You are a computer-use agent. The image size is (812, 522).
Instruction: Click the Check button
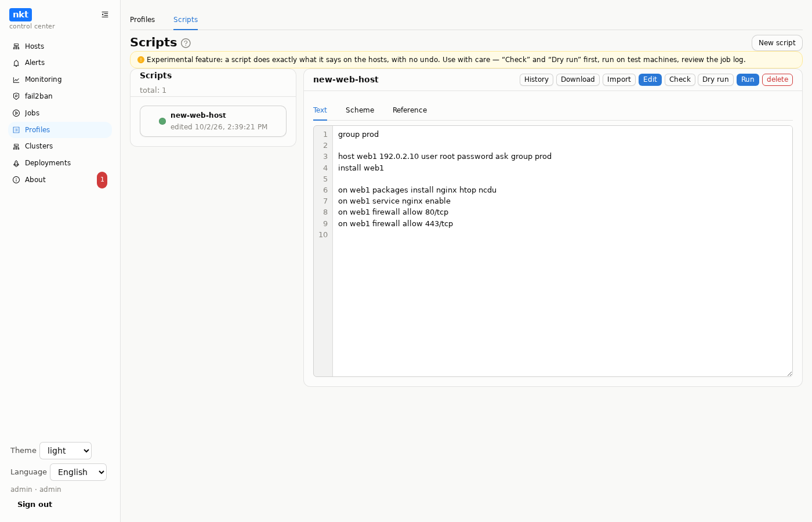pos(680,79)
